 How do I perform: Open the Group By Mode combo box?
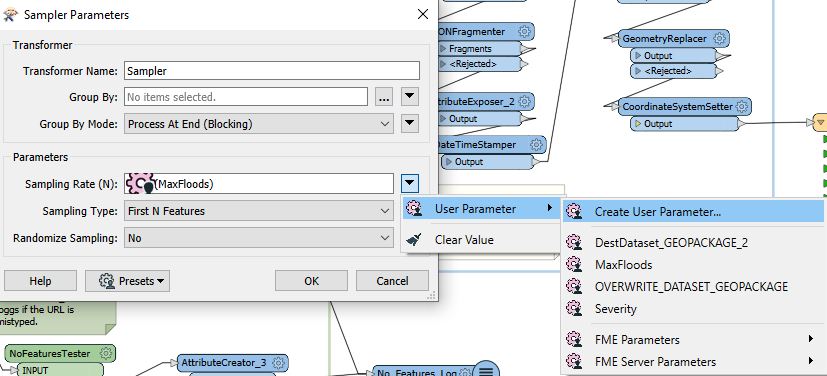point(259,124)
